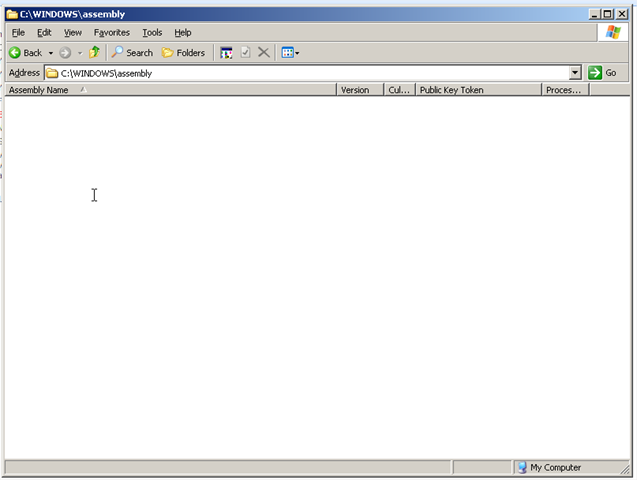The width and height of the screenshot is (637, 480).
Task: Open the Help menu
Action: pos(183,32)
